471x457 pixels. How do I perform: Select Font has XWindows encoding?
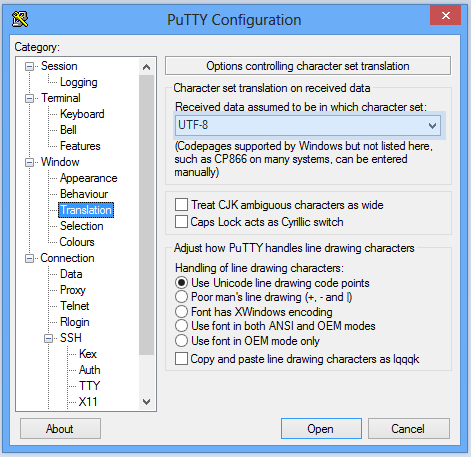181,312
